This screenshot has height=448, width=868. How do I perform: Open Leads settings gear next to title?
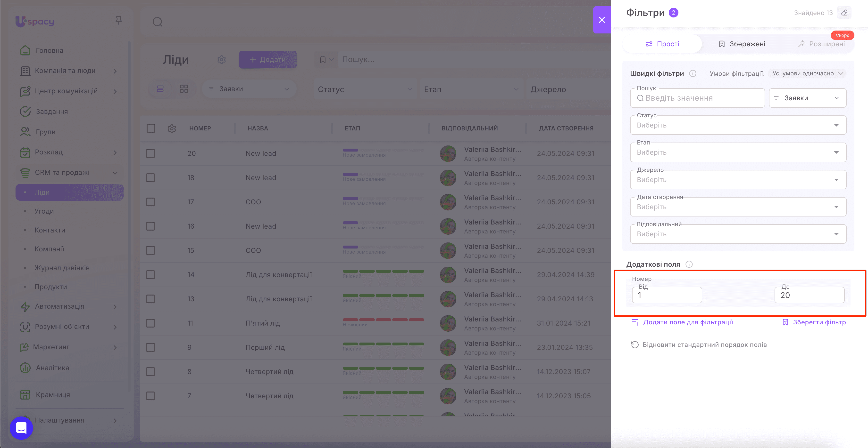coord(221,60)
